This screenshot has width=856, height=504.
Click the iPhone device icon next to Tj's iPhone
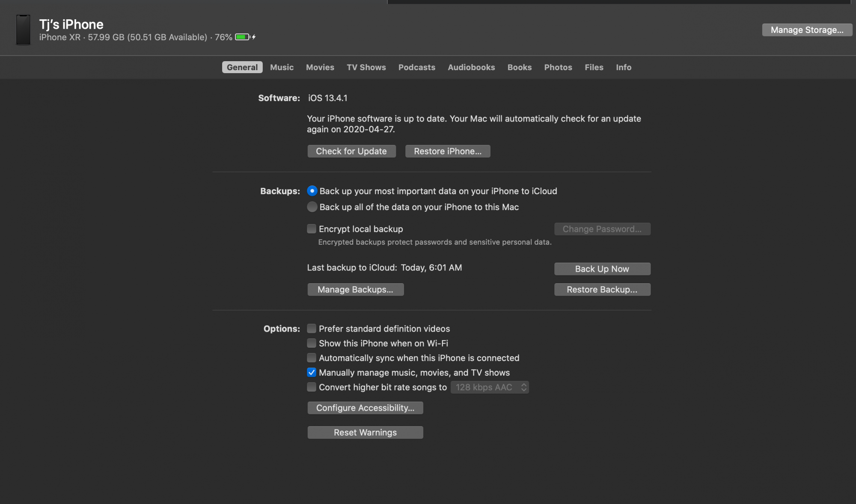point(23,30)
